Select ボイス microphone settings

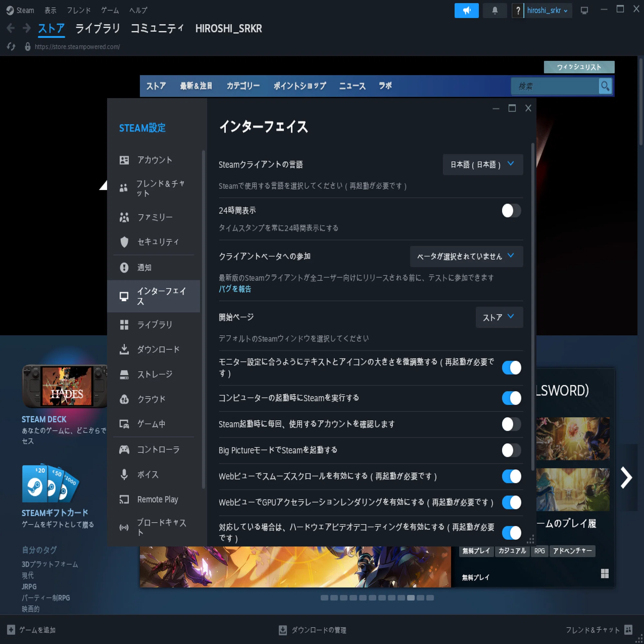click(153, 474)
